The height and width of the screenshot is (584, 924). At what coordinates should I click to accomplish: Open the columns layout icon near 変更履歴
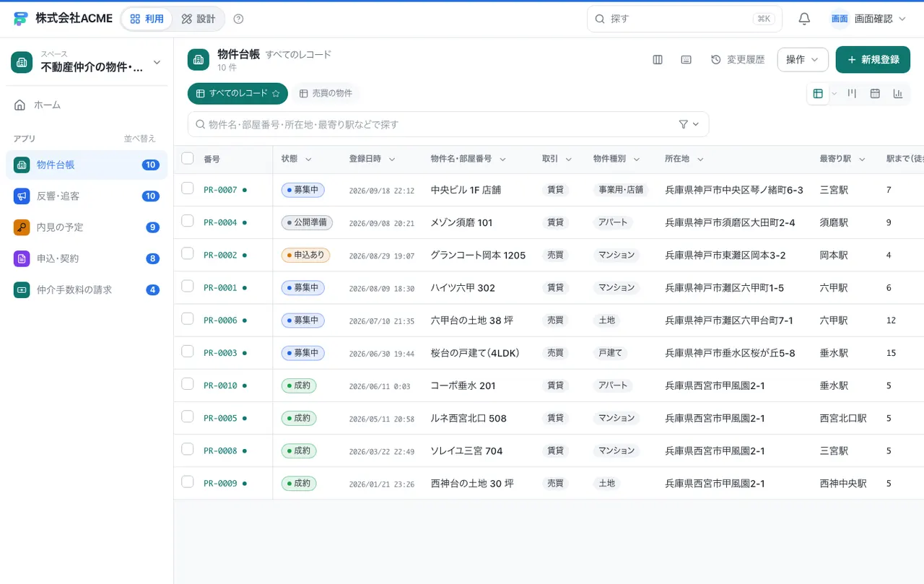point(658,59)
